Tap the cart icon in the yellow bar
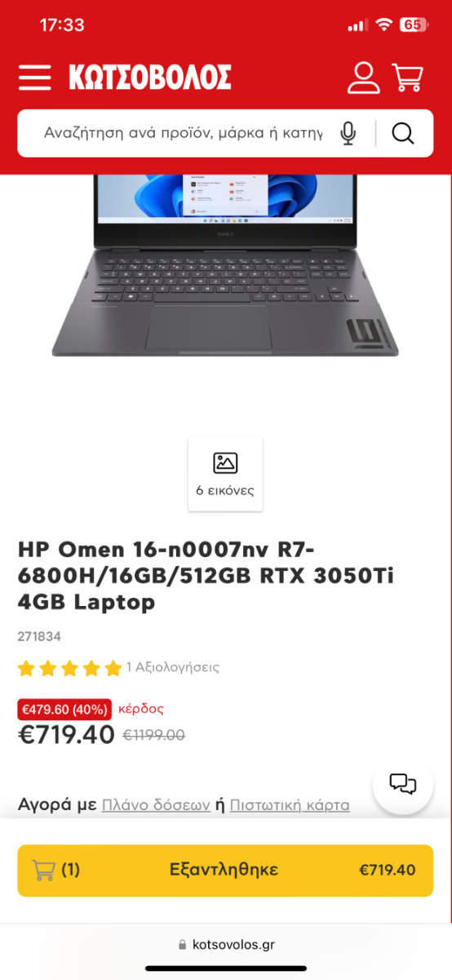This screenshot has height=980, width=452. tap(43, 870)
